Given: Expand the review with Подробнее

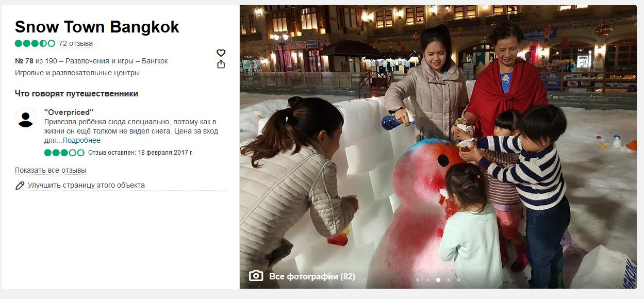Looking at the screenshot, I should click(x=81, y=140).
